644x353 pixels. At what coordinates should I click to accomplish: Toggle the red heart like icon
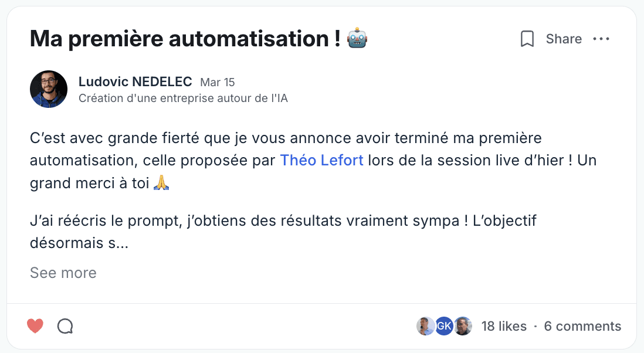[x=35, y=326]
